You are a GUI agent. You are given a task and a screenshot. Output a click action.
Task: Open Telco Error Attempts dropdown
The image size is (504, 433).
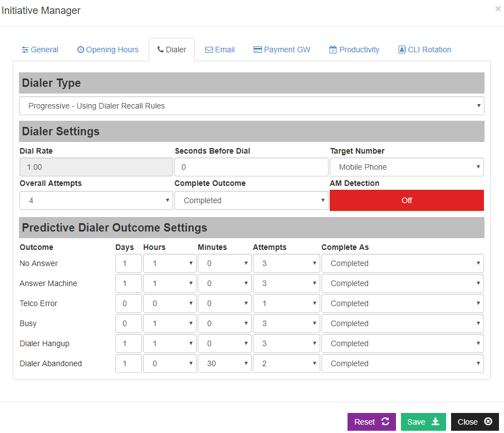[286, 303]
